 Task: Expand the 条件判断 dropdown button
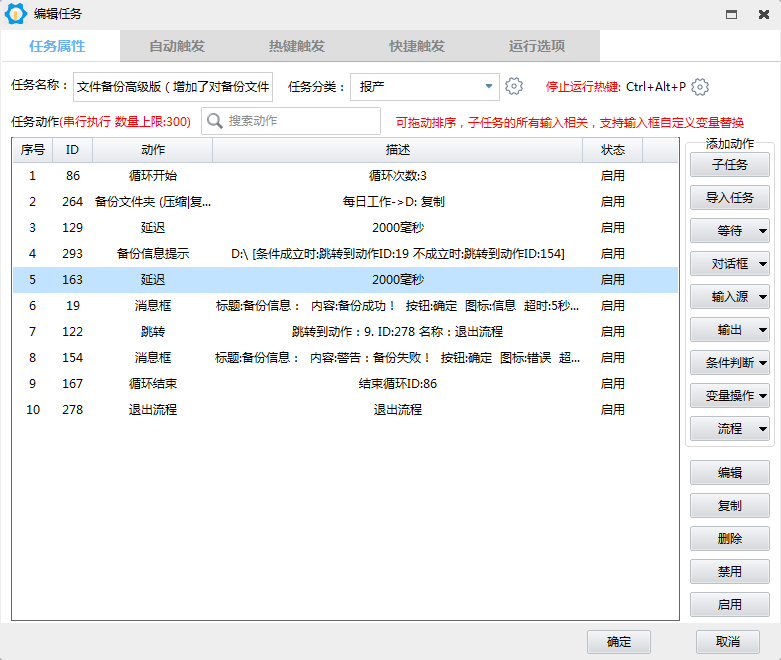point(730,363)
